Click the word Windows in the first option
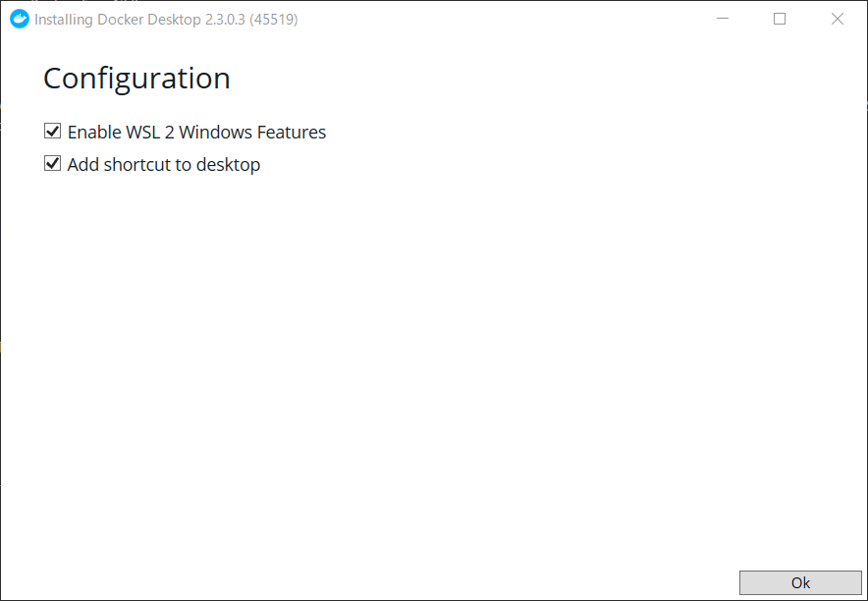Viewport: 868px width, 601px height. 215,133
